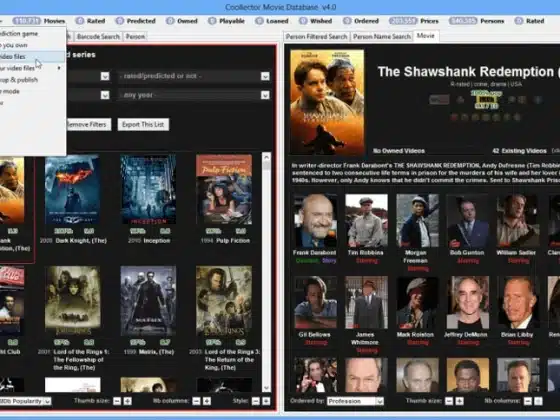Select the 'mode' menu entry
The width and height of the screenshot is (560, 420).
pos(33,91)
